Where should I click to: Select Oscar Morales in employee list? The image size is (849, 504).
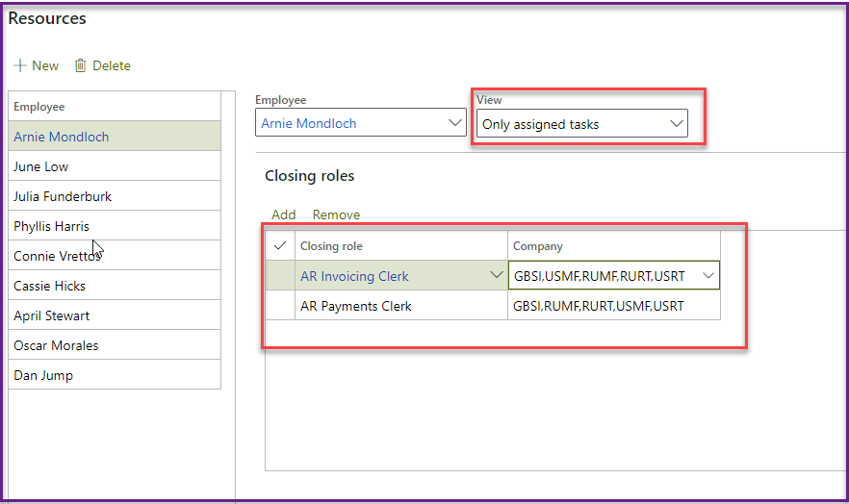(56, 345)
